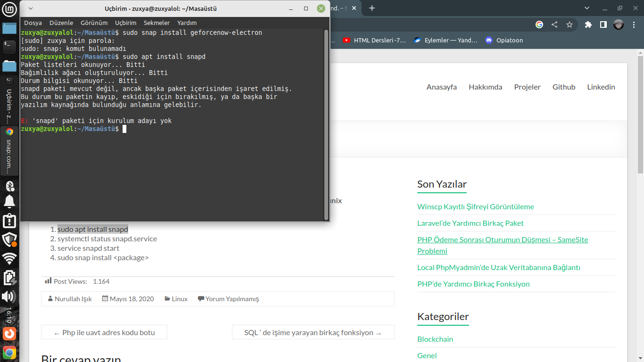Go to Anasayfa in the site navigation
This screenshot has width=644, height=362.
(442, 87)
